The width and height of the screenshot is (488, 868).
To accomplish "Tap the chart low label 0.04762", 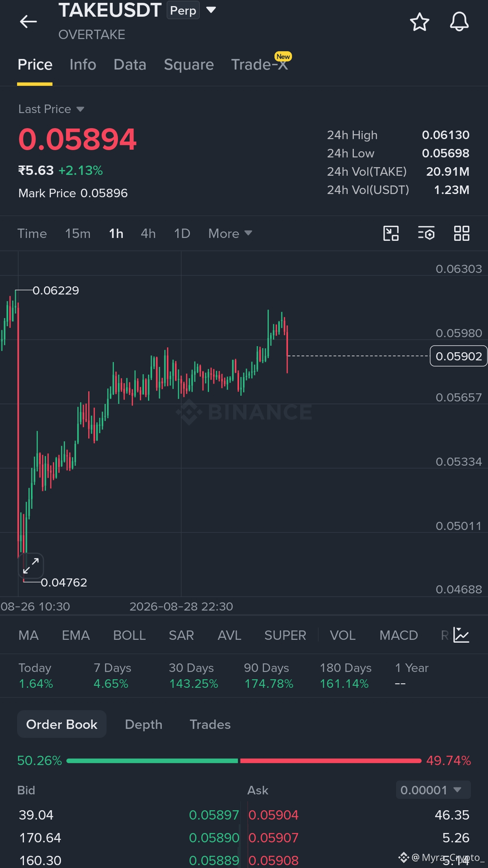I will (64, 582).
